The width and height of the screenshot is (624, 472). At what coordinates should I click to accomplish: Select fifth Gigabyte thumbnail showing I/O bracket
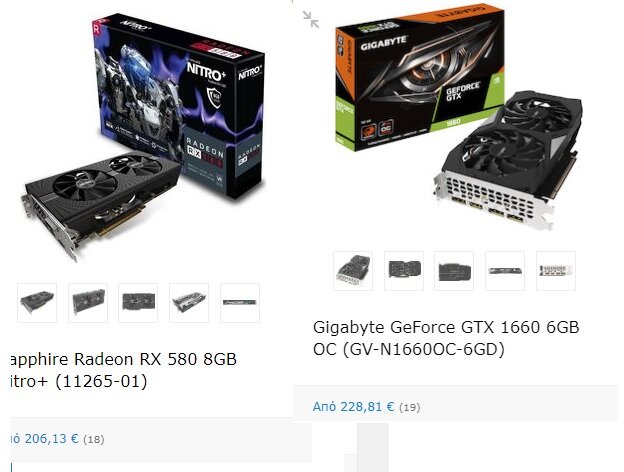coord(556,271)
